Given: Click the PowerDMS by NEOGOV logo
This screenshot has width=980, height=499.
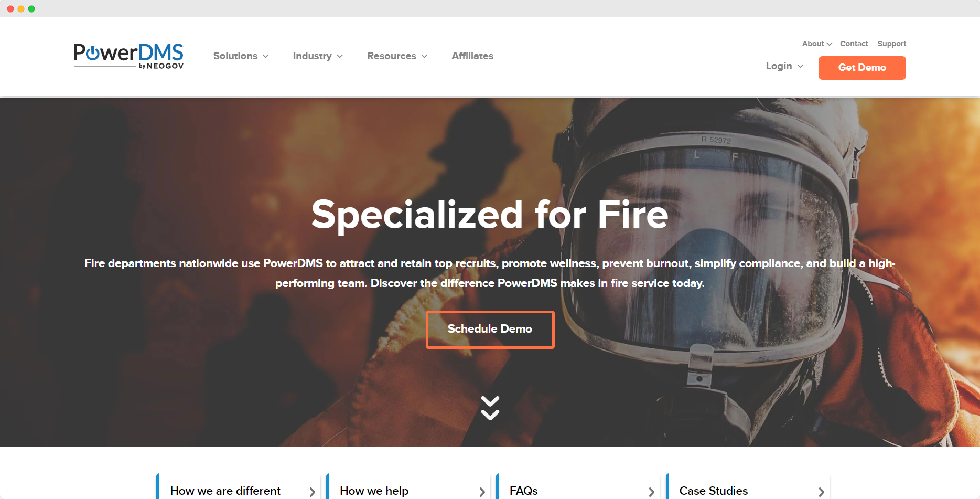Looking at the screenshot, I should click(128, 56).
